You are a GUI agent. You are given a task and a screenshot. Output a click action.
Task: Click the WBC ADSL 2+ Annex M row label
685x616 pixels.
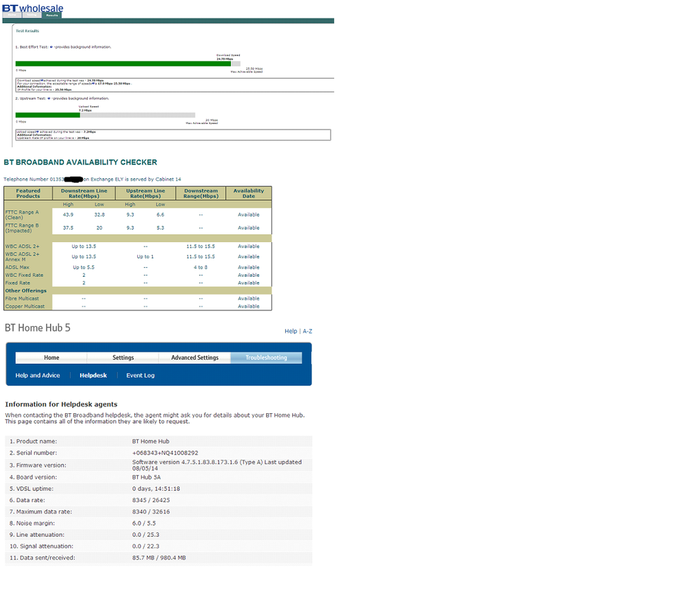(x=22, y=257)
